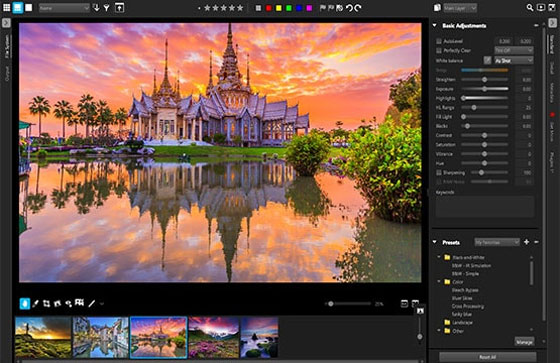Click the Reset All button

coord(488,357)
